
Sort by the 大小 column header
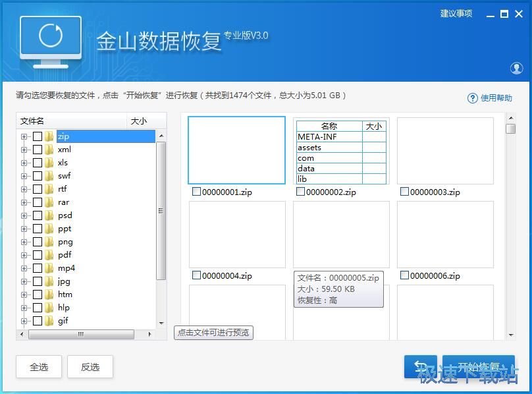146,121
